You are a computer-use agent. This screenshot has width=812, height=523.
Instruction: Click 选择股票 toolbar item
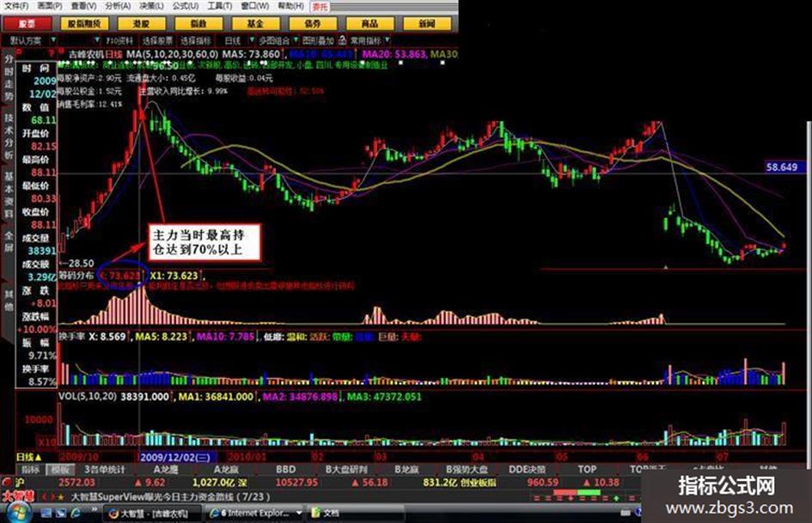(x=157, y=40)
